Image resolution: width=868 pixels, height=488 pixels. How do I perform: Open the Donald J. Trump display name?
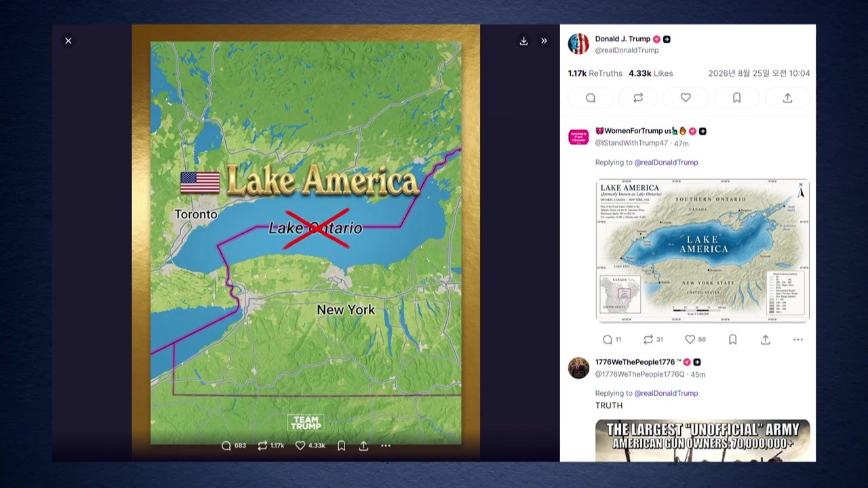623,39
